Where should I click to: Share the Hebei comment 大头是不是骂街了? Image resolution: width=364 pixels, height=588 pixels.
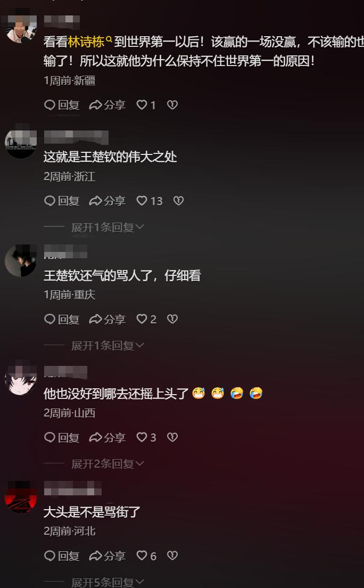point(107,556)
